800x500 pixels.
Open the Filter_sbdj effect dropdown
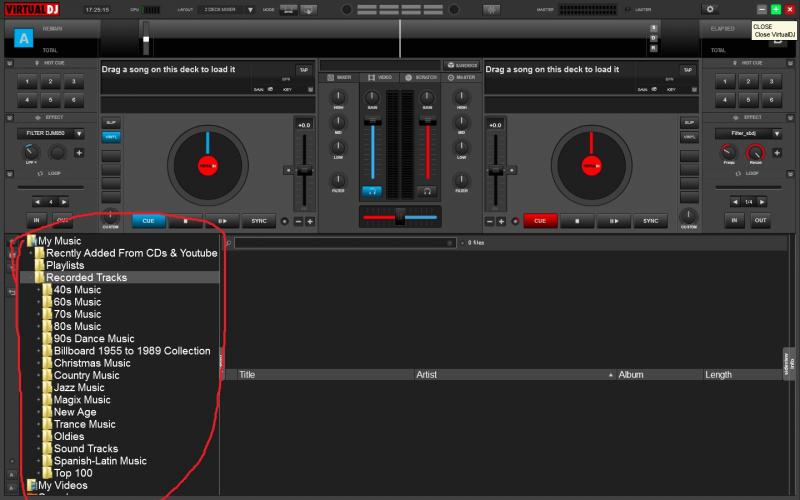click(777, 134)
